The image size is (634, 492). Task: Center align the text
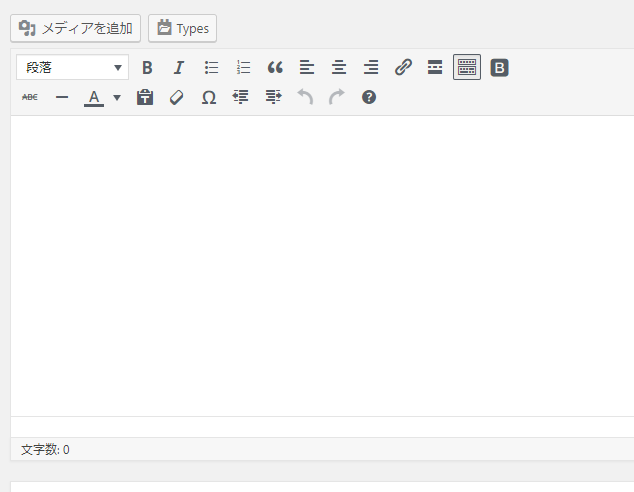point(339,67)
